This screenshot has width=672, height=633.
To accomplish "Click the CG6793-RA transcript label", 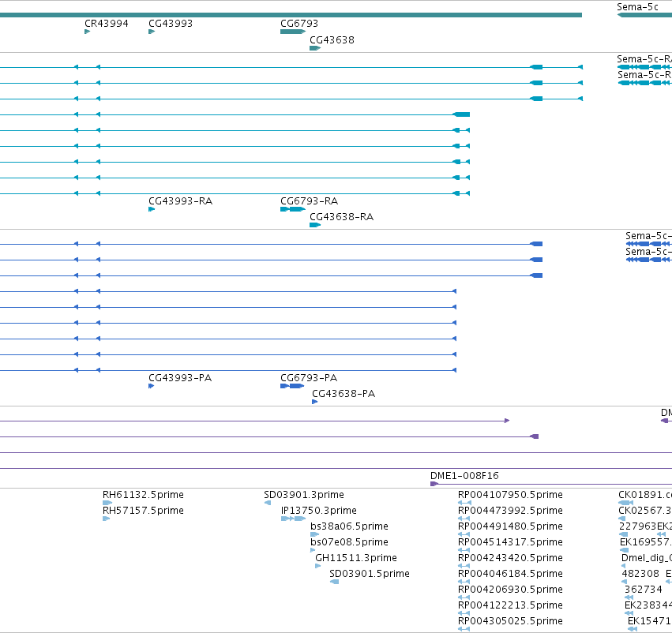I will (309, 200).
